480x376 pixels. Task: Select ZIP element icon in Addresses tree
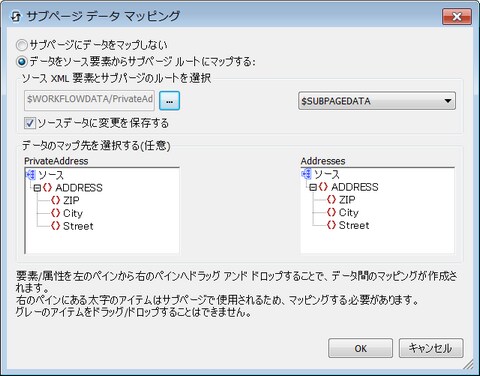pos(331,200)
